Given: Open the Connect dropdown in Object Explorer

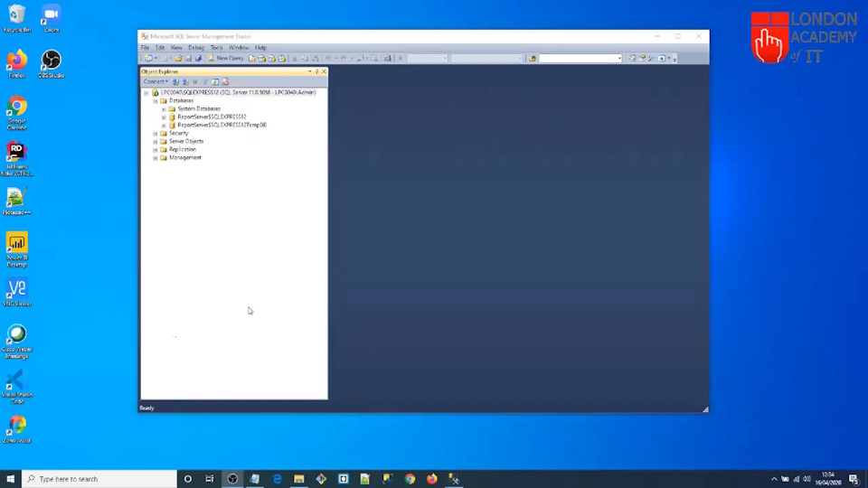Looking at the screenshot, I should coord(156,82).
